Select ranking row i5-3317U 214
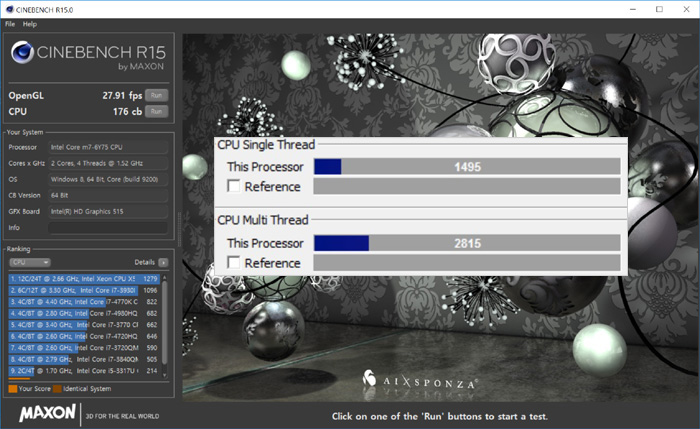700x429 pixels. [x=84, y=371]
